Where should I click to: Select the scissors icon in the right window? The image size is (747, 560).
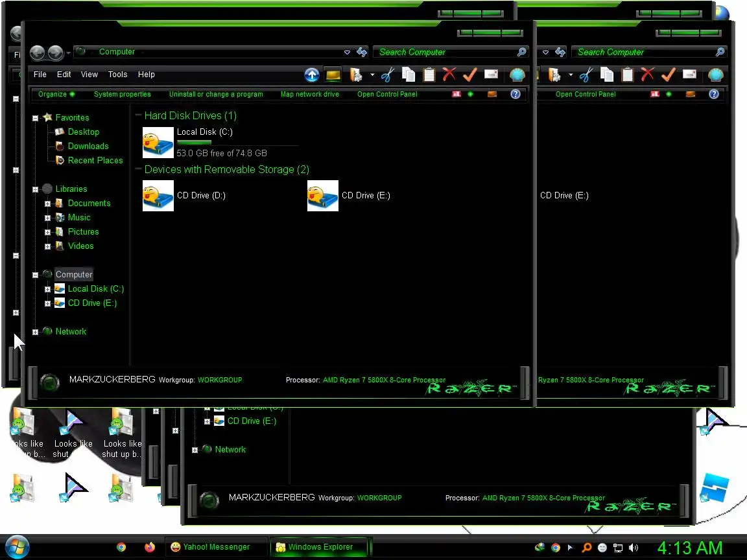tap(586, 75)
